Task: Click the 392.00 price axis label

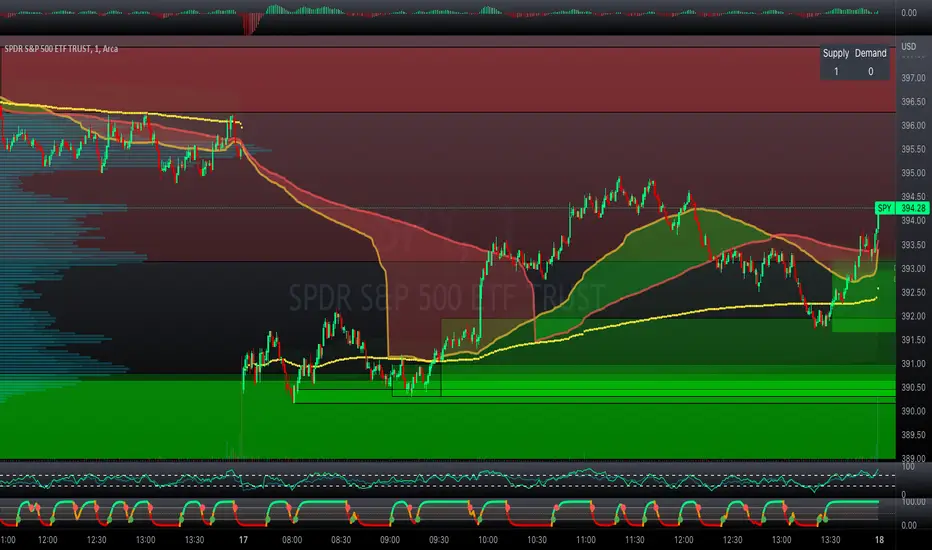Action: click(913, 316)
